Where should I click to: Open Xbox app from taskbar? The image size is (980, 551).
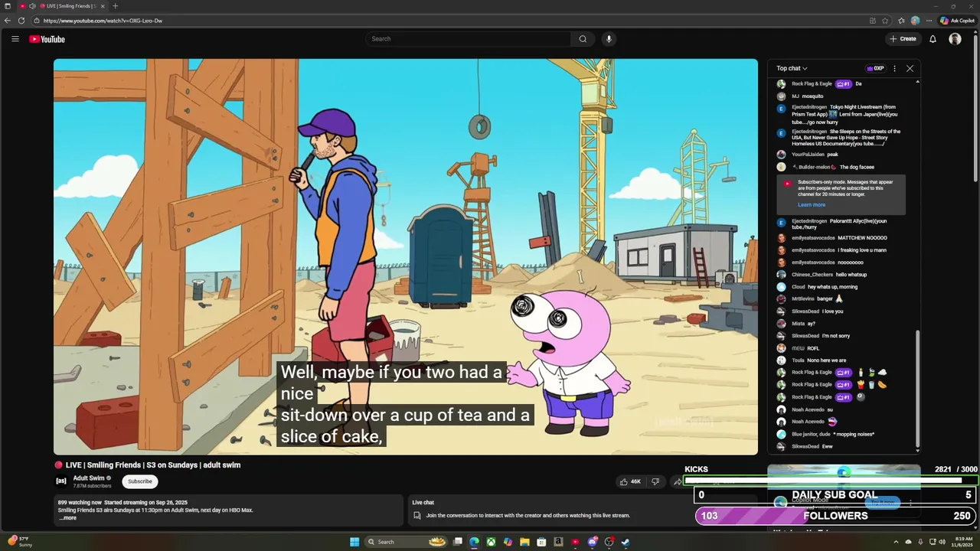(x=491, y=542)
